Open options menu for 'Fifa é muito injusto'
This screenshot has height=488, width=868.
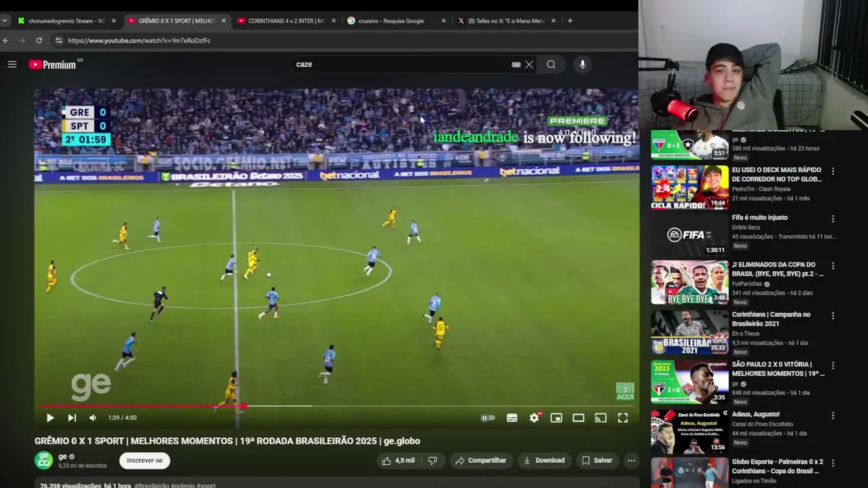tap(833, 219)
